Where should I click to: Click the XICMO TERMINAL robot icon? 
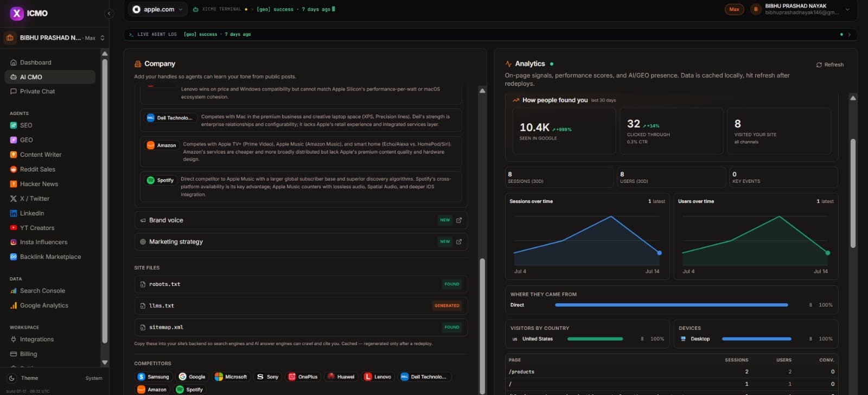coord(196,9)
